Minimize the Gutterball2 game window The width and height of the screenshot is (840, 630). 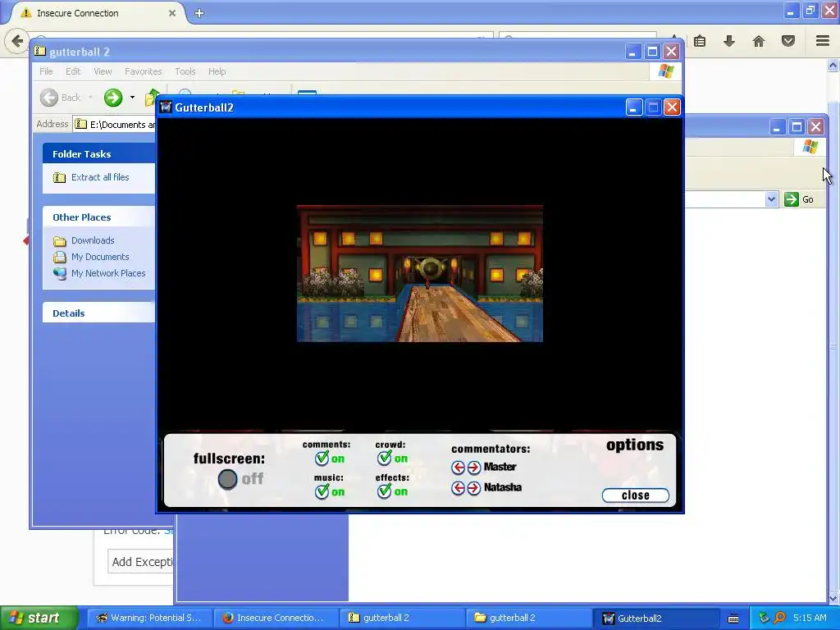coord(634,107)
